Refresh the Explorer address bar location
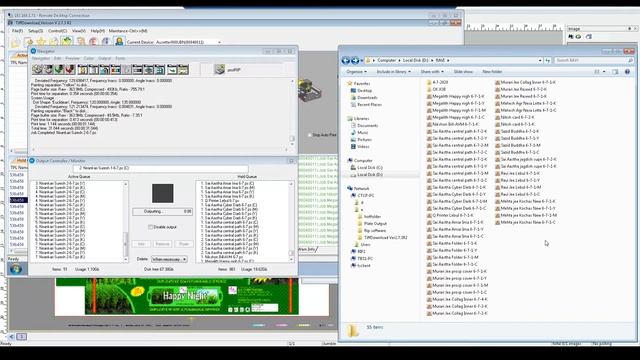The image size is (640, 360). (x=547, y=60)
